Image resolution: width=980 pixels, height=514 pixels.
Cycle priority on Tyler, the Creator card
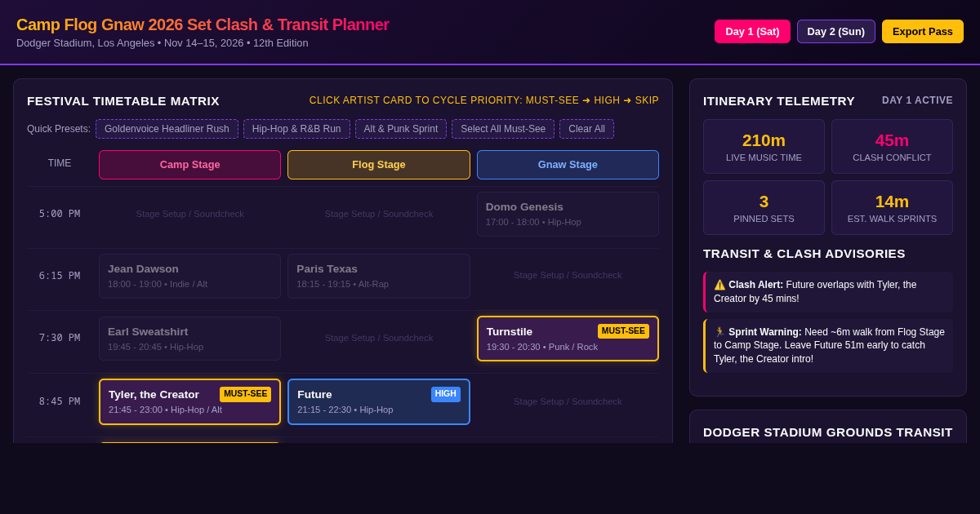[x=189, y=401]
